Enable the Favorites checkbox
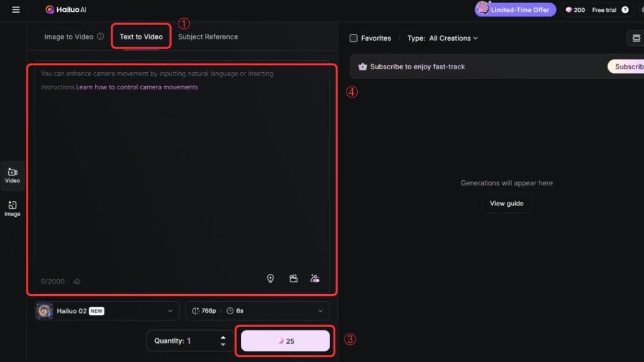The width and height of the screenshot is (644, 362). 353,38
